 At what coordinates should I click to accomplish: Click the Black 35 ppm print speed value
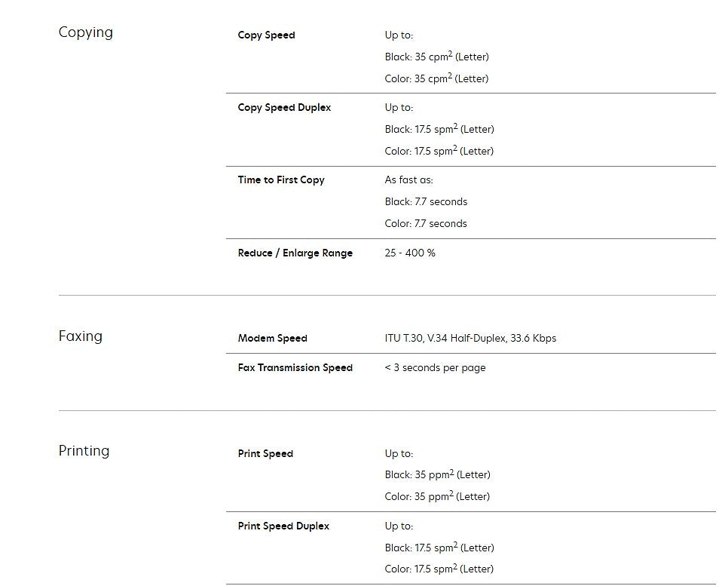pos(437,475)
